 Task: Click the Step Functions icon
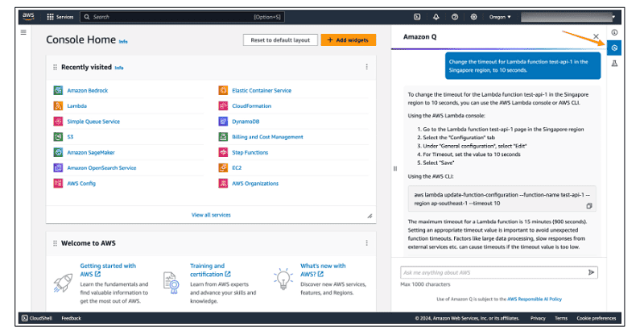pyautogui.click(x=223, y=152)
